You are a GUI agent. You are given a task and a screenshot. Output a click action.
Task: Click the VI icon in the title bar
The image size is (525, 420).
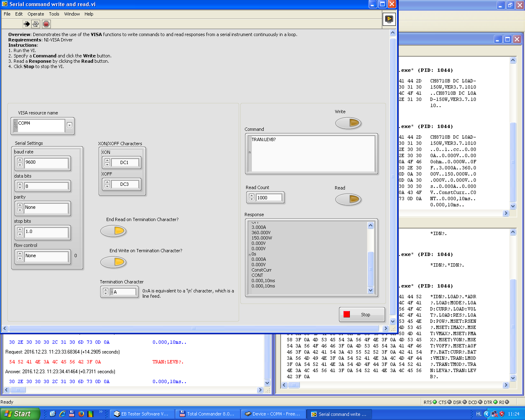coord(5,4)
